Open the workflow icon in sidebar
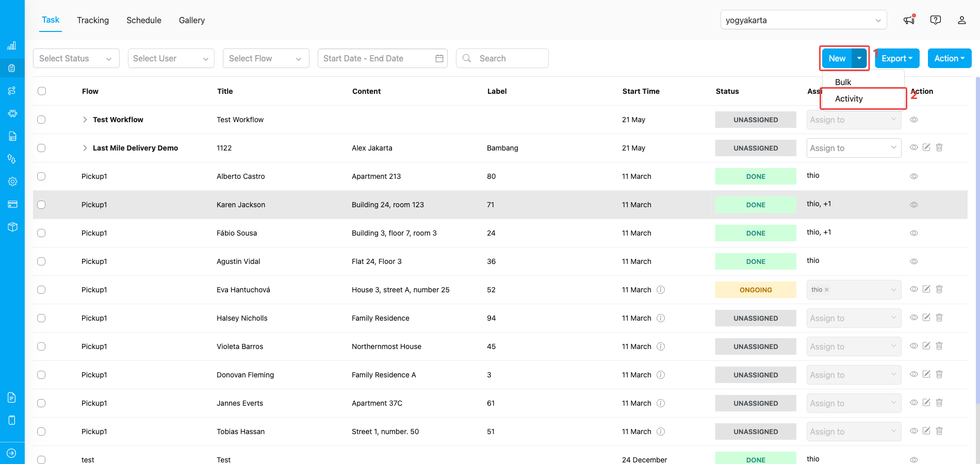The width and height of the screenshot is (980, 464). pyautogui.click(x=12, y=91)
